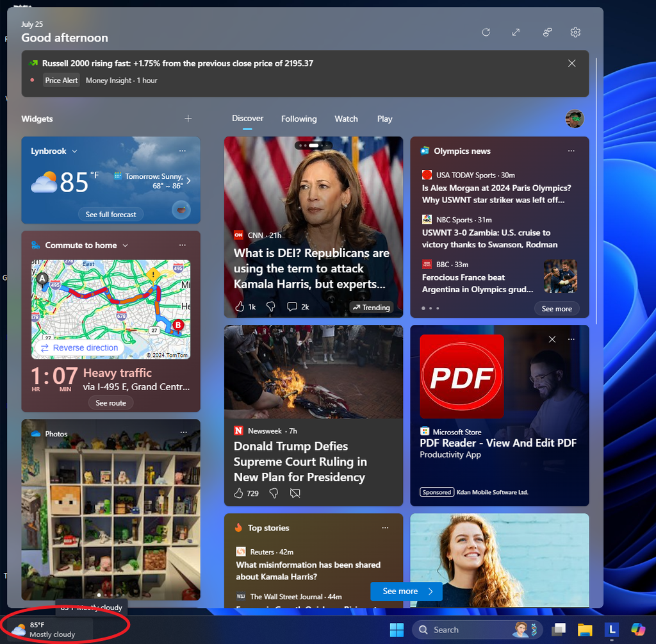Open the widgets settings gear
Viewport: 656px width, 644px height.
click(x=575, y=32)
